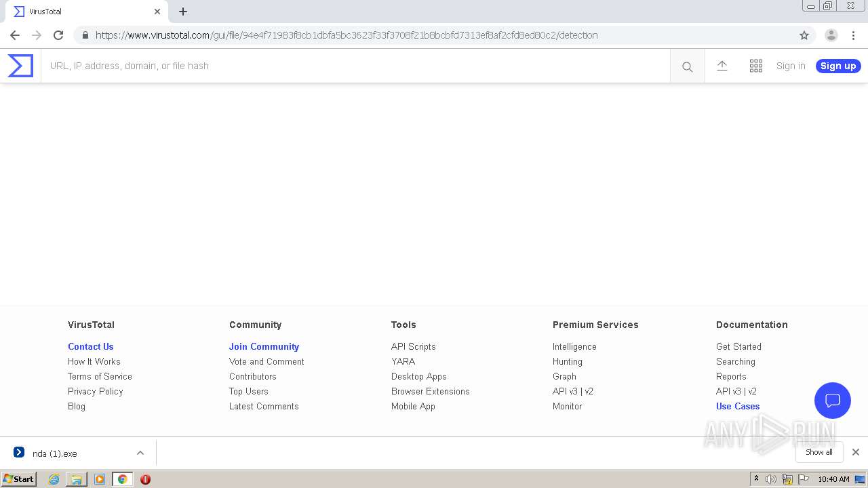Show hidden tray icons
Image resolution: width=868 pixels, height=488 pixels.
pyautogui.click(x=756, y=479)
